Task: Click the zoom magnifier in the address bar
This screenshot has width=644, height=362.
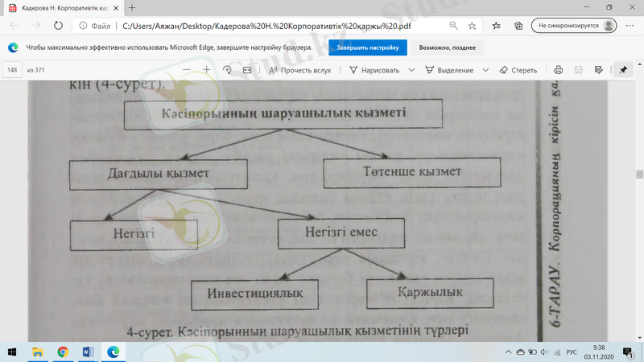Action: coord(453,26)
